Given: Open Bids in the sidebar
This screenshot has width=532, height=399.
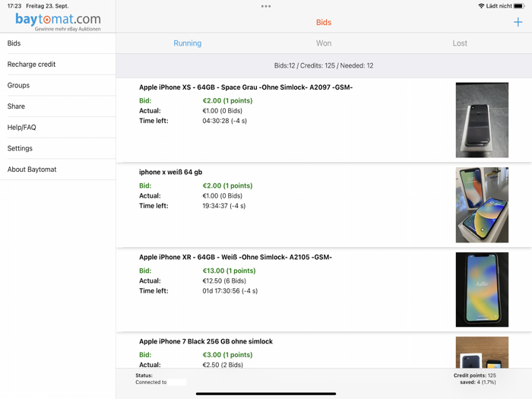Looking at the screenshot, I should click(x=58, y=43).
